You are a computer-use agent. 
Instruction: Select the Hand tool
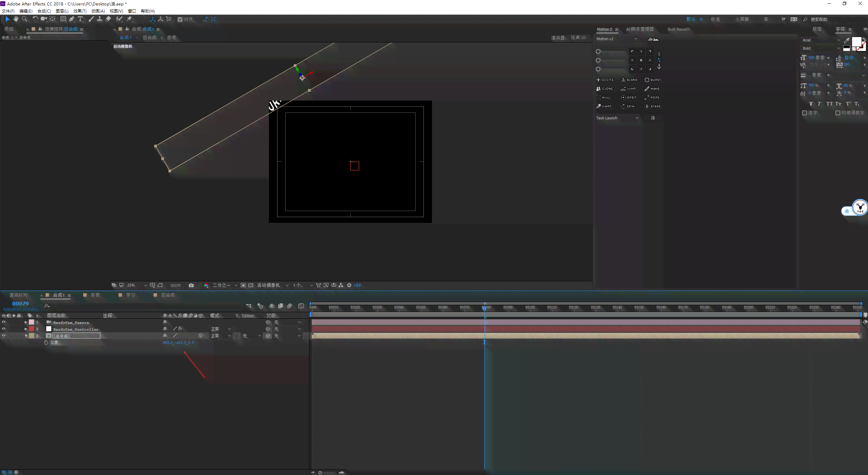pos(16,19)
